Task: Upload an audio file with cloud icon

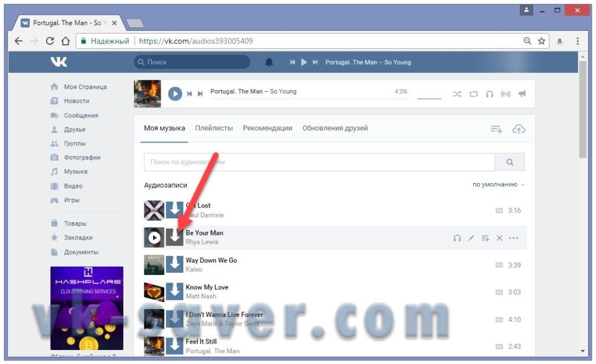Action: (519, 130)
